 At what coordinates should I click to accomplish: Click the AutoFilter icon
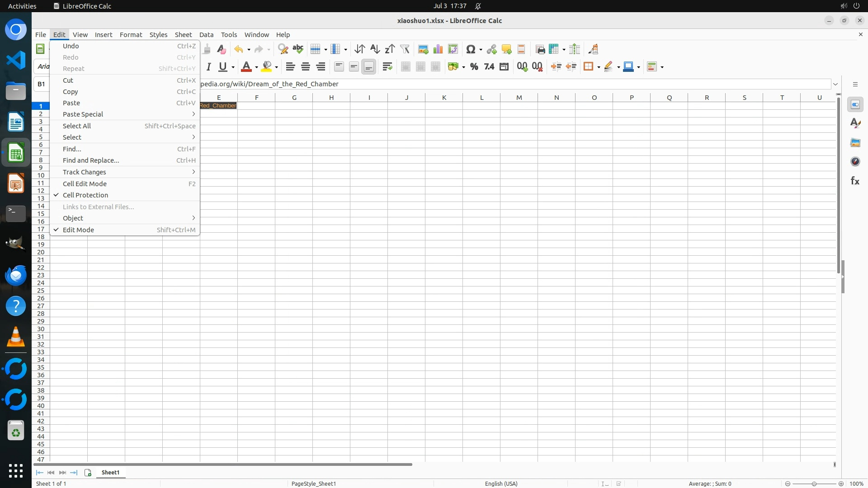click(405, 49)
